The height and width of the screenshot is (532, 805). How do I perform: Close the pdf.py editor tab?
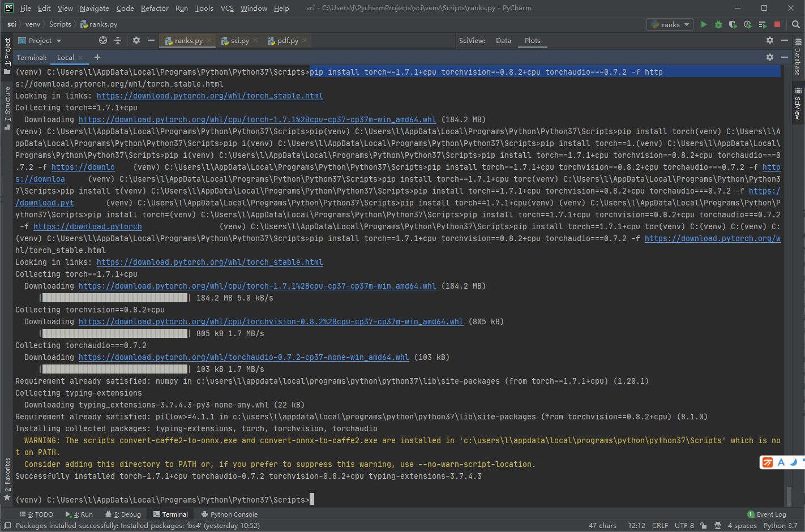coord(305,40)
